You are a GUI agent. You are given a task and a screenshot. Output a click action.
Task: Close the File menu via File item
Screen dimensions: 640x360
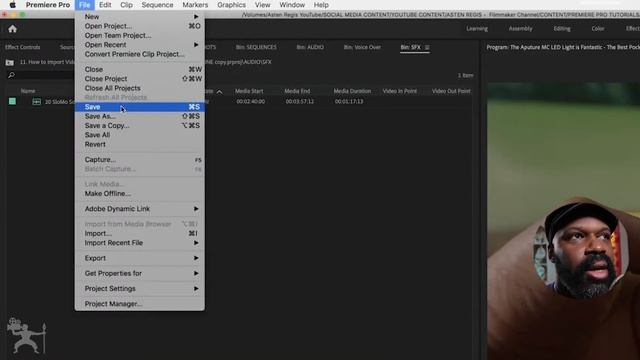84,5
